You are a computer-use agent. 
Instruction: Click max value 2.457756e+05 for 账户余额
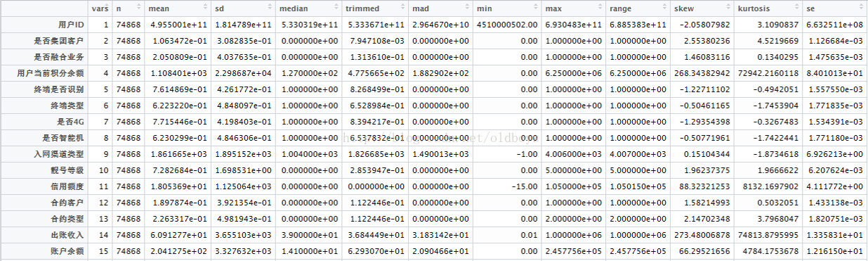tap(573, 250)
